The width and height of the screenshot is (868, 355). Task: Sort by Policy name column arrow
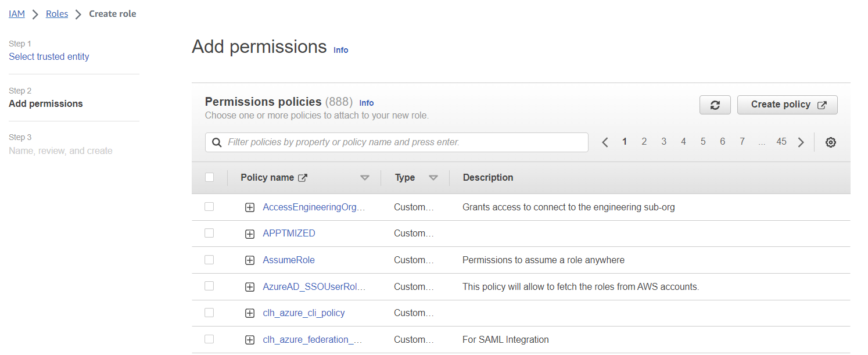tap(364, 178)
